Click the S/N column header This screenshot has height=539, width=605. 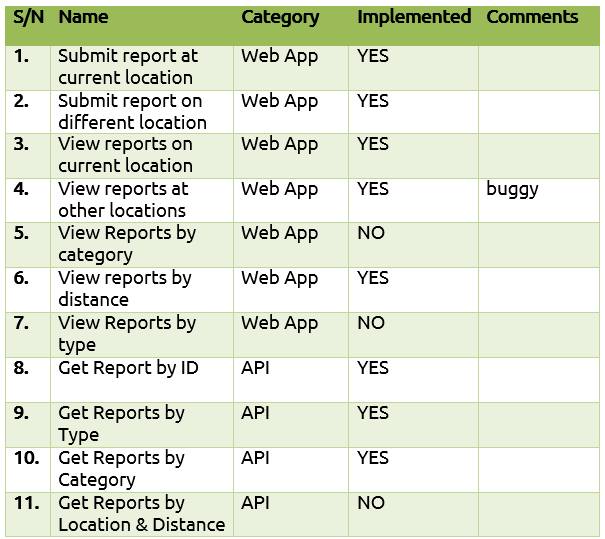click(28, 18)
